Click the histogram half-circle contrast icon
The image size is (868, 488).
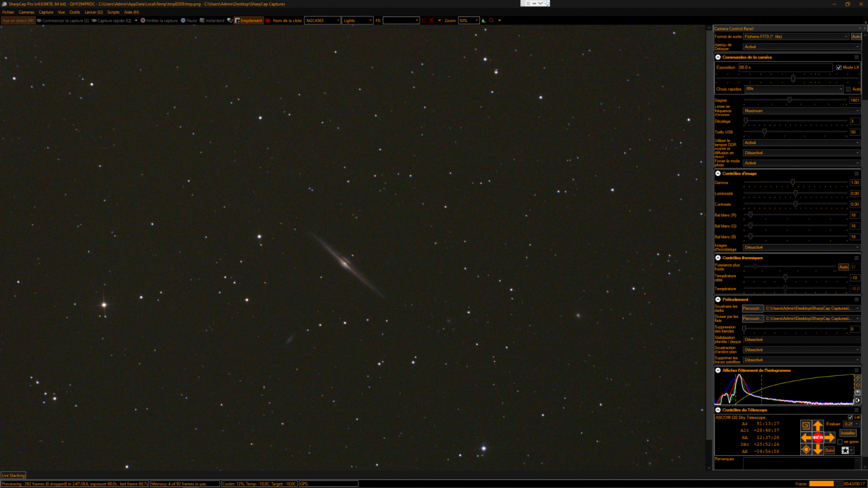click(858, 400)
